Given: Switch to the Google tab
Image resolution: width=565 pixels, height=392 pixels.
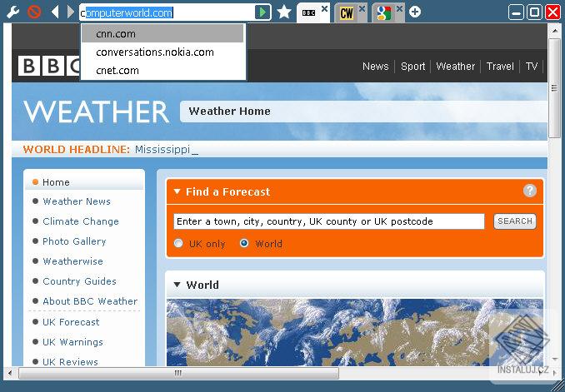Looking at the screenshot, I should pos(384,13).
